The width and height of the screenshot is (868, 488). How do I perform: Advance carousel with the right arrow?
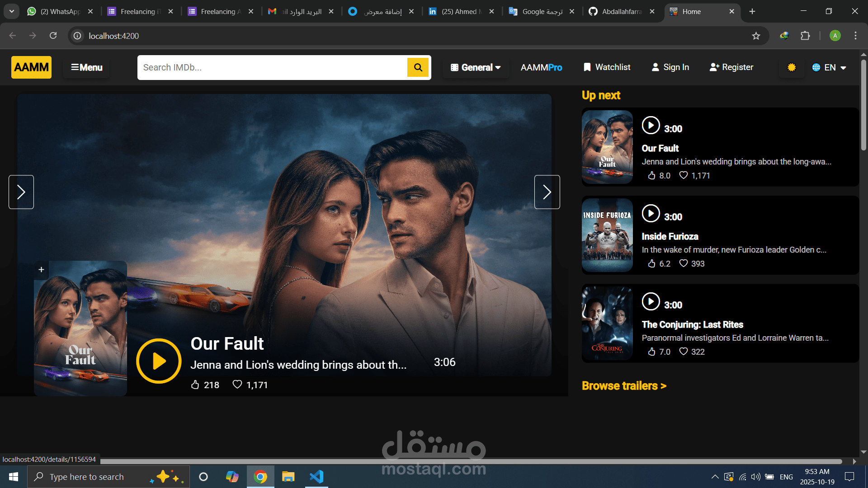(x=547, y=192)
